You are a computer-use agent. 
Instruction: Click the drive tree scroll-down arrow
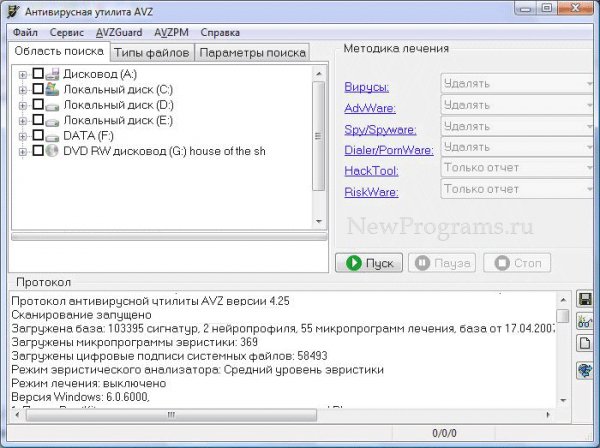tap(318, 222)
